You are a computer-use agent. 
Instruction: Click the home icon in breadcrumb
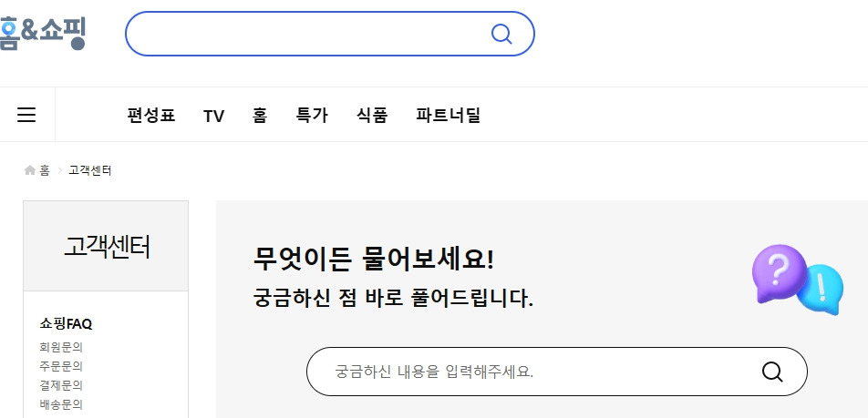pyautogui.click(x=30, y=170)
